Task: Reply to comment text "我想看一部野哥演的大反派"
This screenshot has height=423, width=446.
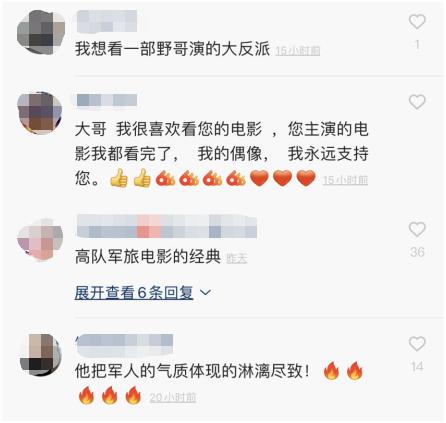Action: pyautogui.click(x=172, y=49)
